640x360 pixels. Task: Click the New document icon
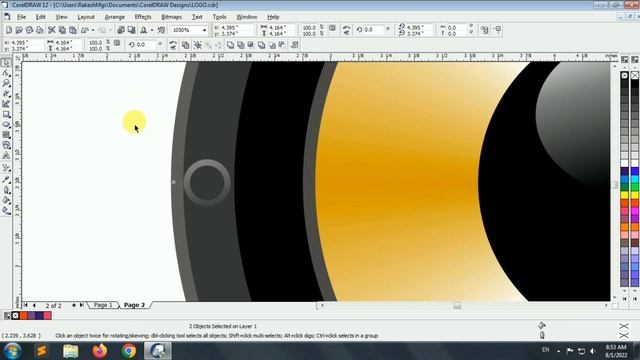click(x=9, y=30)
